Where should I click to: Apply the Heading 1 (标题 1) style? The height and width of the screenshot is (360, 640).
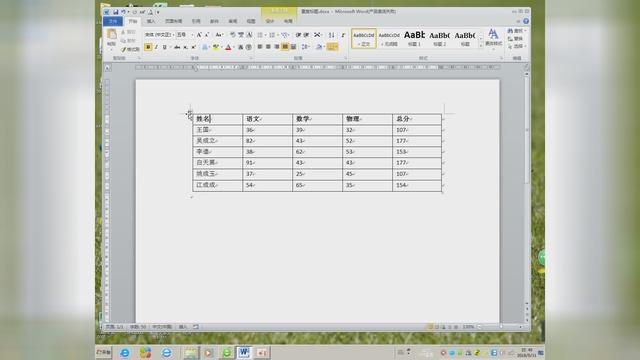414,38
